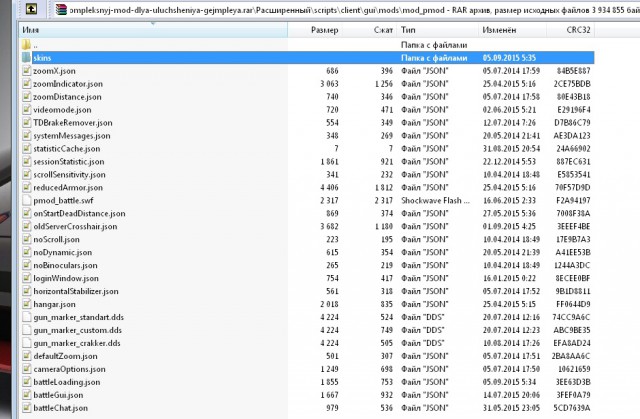Screen dimensions: 640x419
Task: Click the WinRAR archive books icon
Action: pyautogui.click(x=61, y=9)
